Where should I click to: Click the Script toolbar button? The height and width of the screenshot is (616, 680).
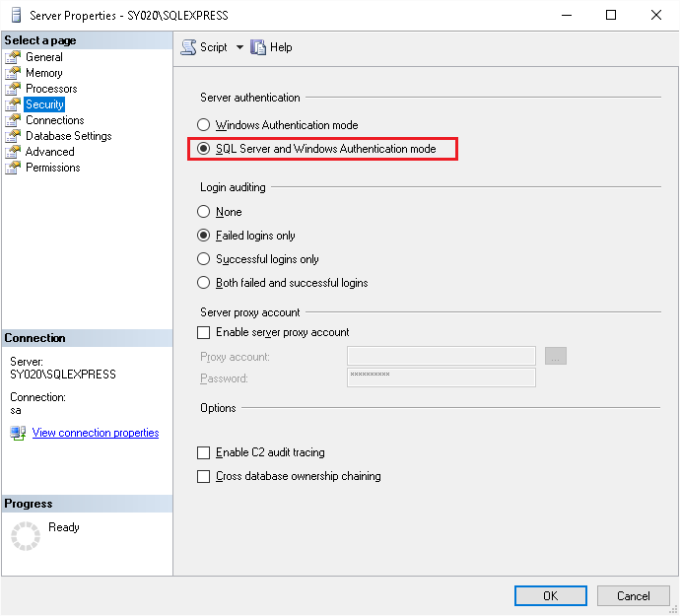click(205, 47)
